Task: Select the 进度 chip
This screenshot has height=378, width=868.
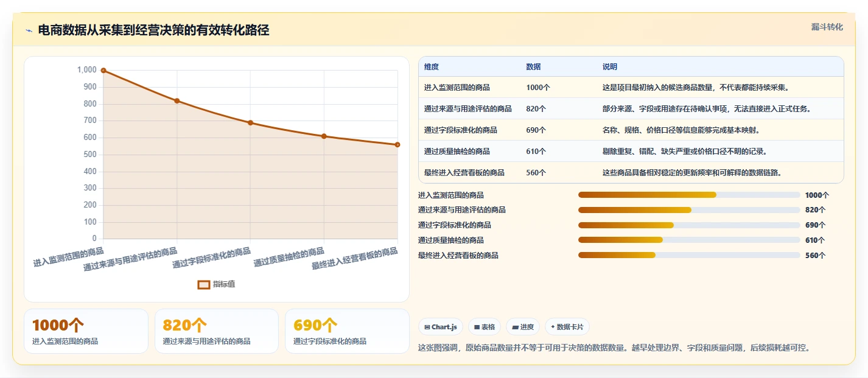Action: click(x=523, y=327)
